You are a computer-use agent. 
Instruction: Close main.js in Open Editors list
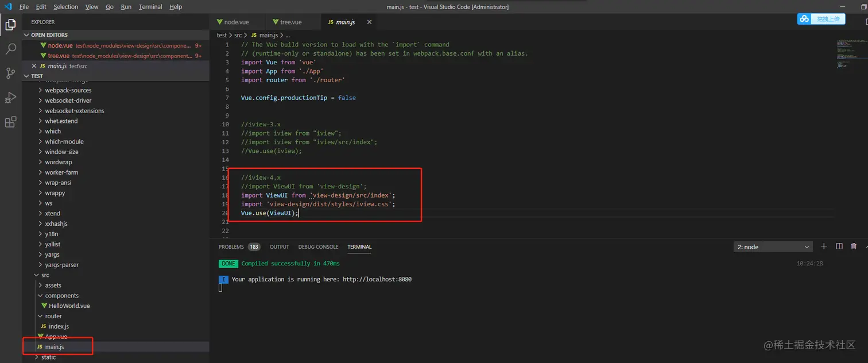click(x=34, y=66)
